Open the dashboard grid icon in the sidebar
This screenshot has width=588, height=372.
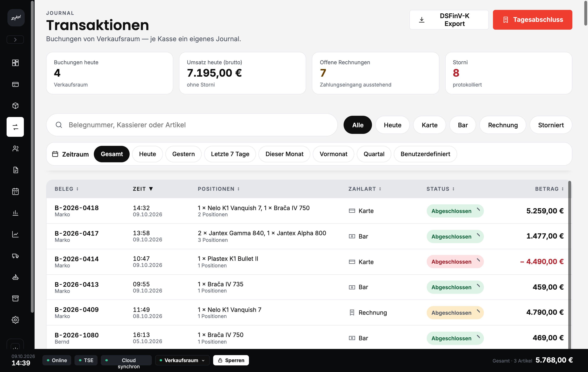click(15, 63)
